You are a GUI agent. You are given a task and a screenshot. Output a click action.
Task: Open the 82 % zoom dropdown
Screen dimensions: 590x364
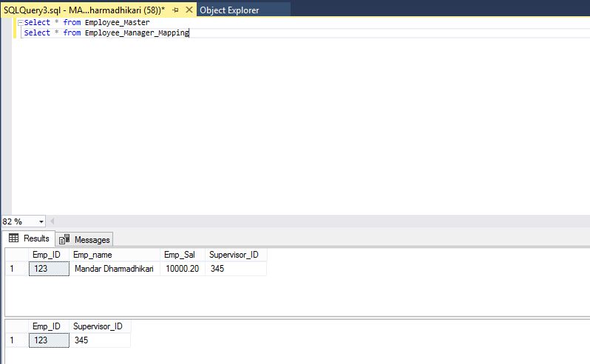click(x=41, y=222)
